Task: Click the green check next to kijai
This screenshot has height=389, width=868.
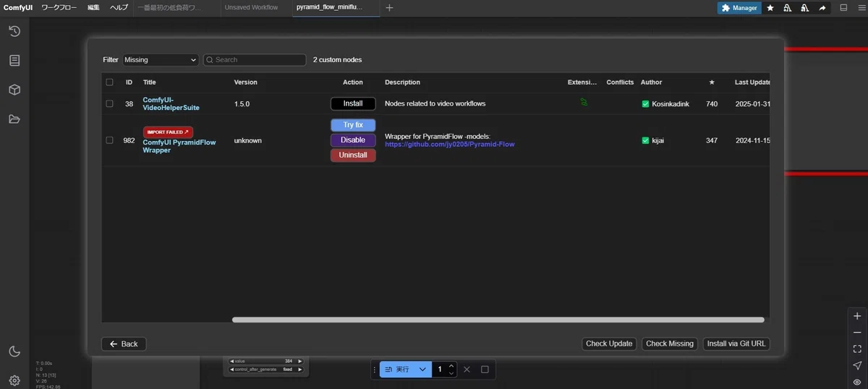Action: coord(645,140)
